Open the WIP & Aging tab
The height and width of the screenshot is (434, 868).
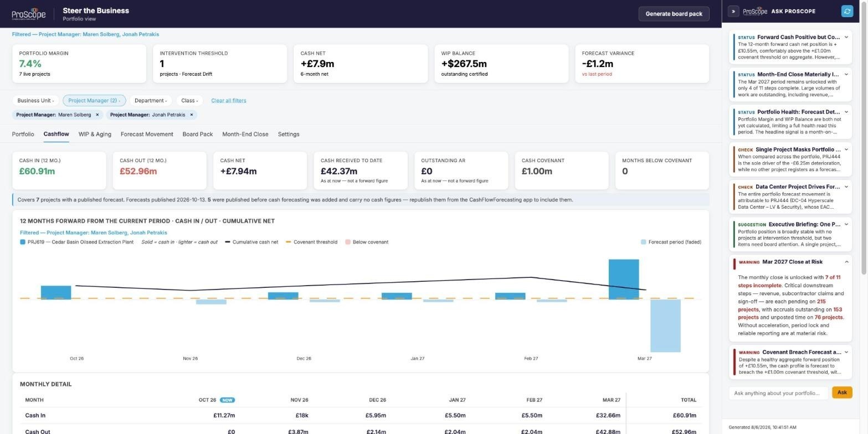(95, 135)
